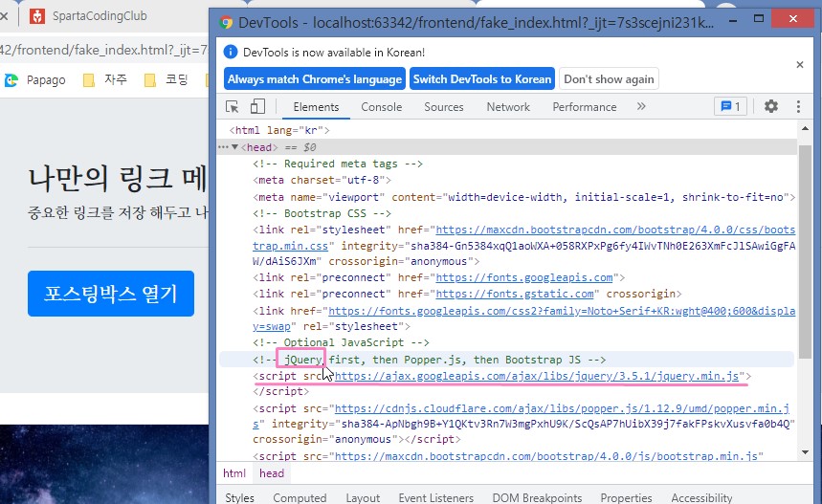Open the DOM Breakpoints pane tab

pos(537,497)
